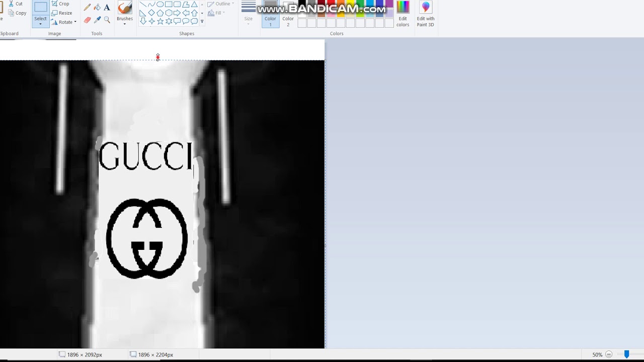Choose the Line shape
This screenshot has width=644, height=362.
pos(143,5)
